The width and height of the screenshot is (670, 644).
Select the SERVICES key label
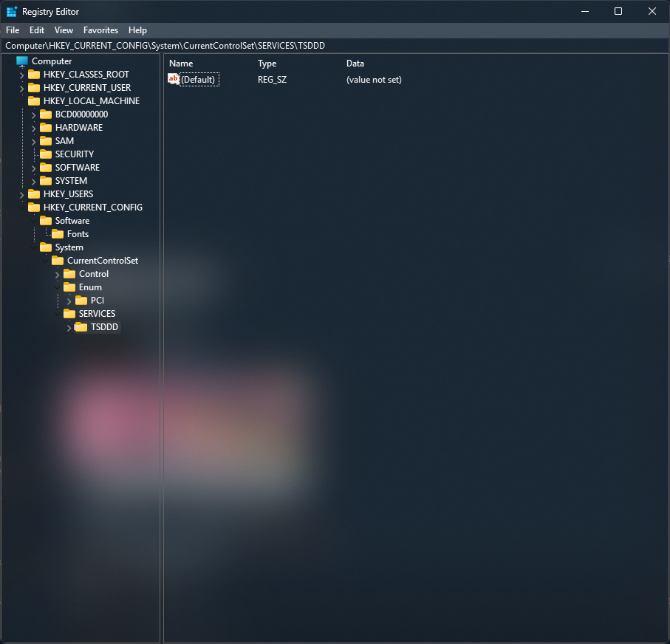(x=97, y=314)
